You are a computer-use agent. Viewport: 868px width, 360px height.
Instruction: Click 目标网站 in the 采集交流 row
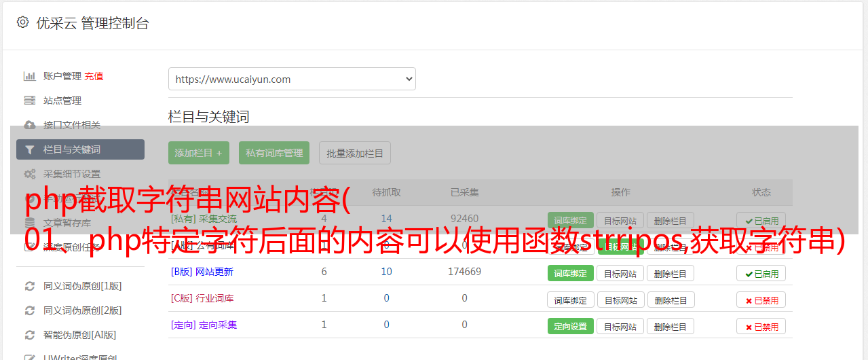(x=620, y=221)
